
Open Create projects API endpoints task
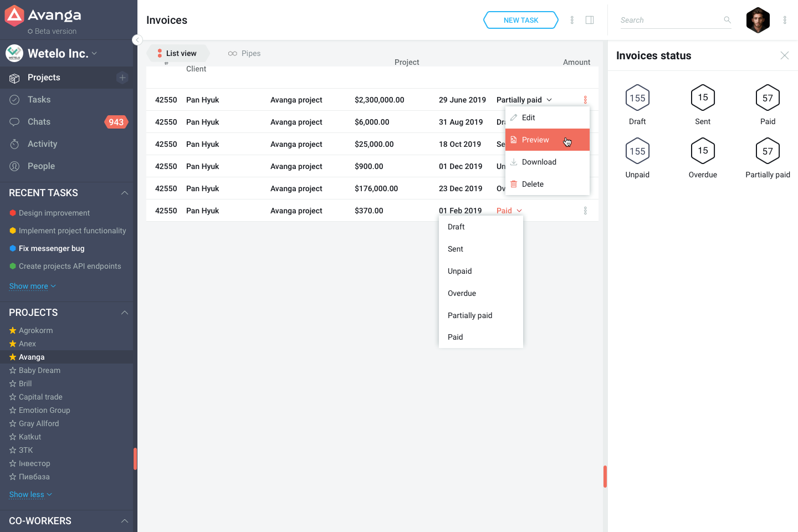70,266
